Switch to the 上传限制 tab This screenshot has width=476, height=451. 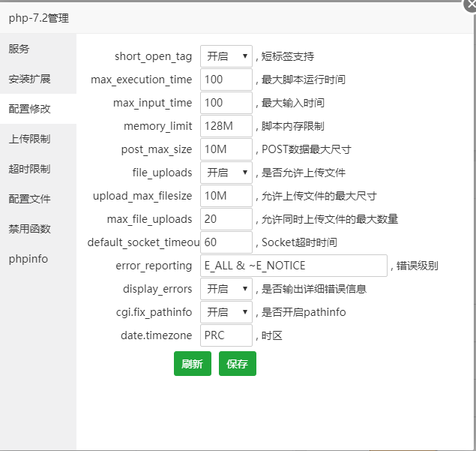click(38, 139)
